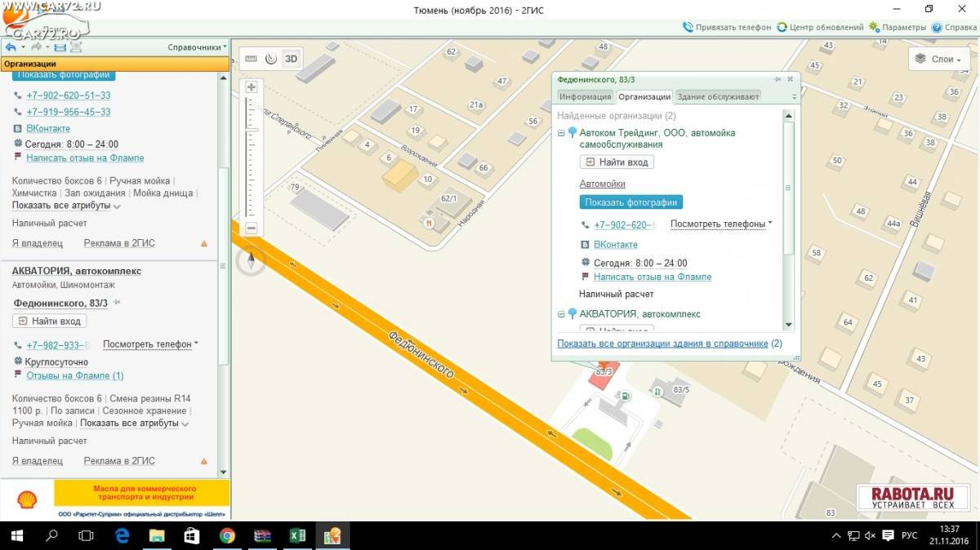This screenshot has width=980, height=550.
Task: Zoom out with the minus button
Action: [252, 228]
